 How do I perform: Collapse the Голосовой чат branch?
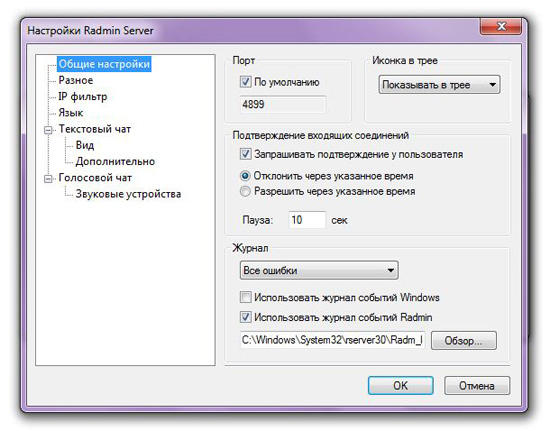[48, 179]
